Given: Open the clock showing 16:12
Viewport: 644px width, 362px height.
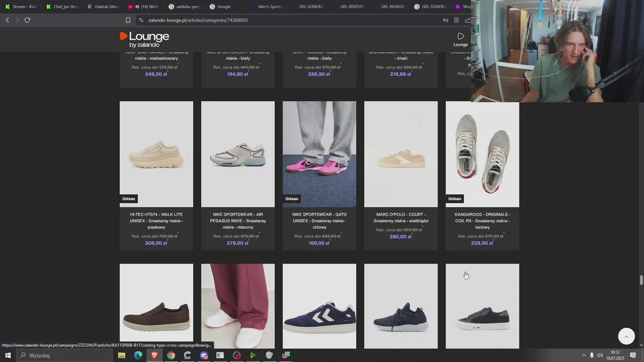Looking at the screenshot, I should [615, 355].
